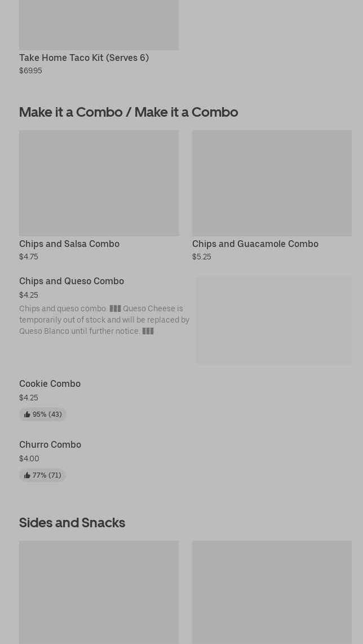Image resolution: width=363 pixels, height=644 pixels.
Task: Choose the Chips and Guacamole Combo title
Action: [255, 244]
